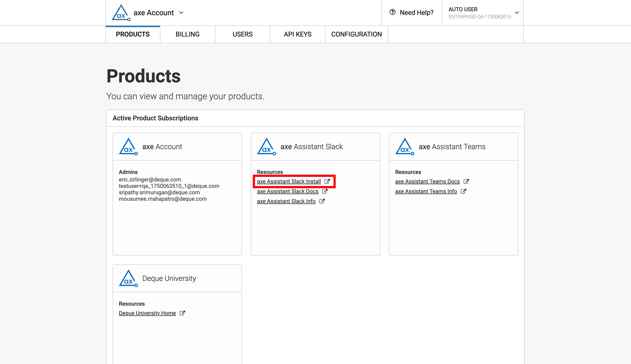Image resolution: width=631 pixels, height=364 pixels.
Task: Open the axe Assistant Slack Docs link
Action: (288, 191)
